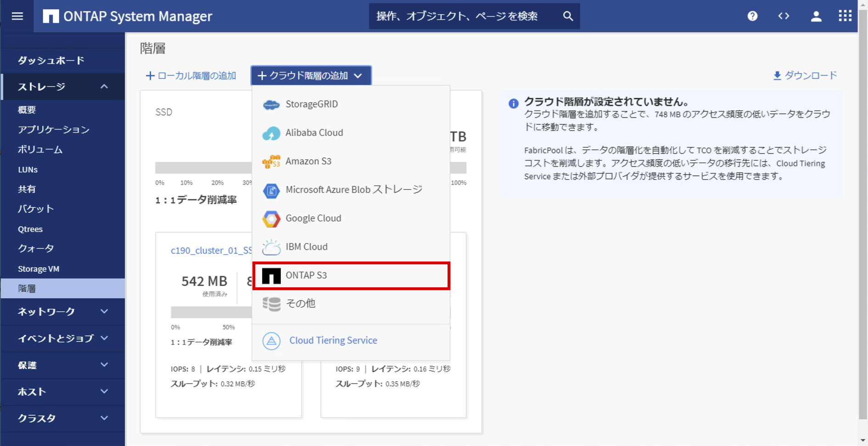Select Amazon S3 menu entry
Image resolution: width=868 pixels, height=446 pixels.
351,161
